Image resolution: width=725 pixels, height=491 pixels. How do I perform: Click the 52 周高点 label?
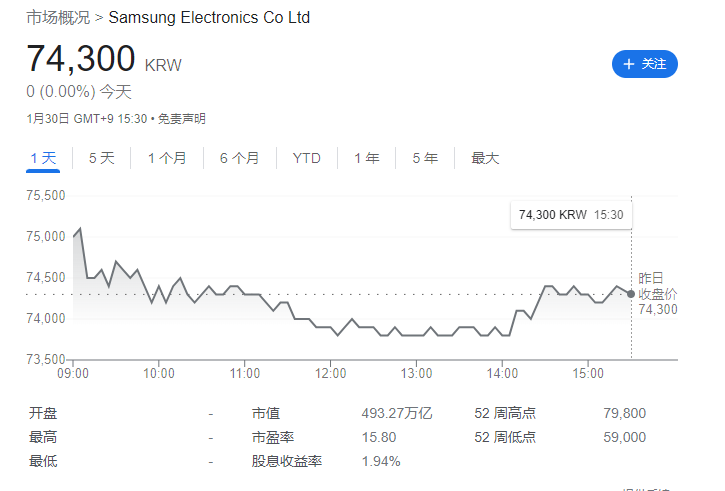tap(504, 413)
